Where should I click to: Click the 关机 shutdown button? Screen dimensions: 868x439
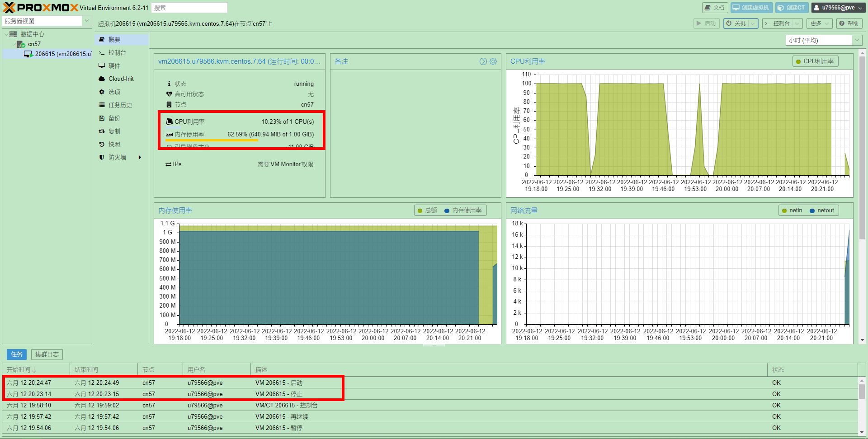click(736, 23)
